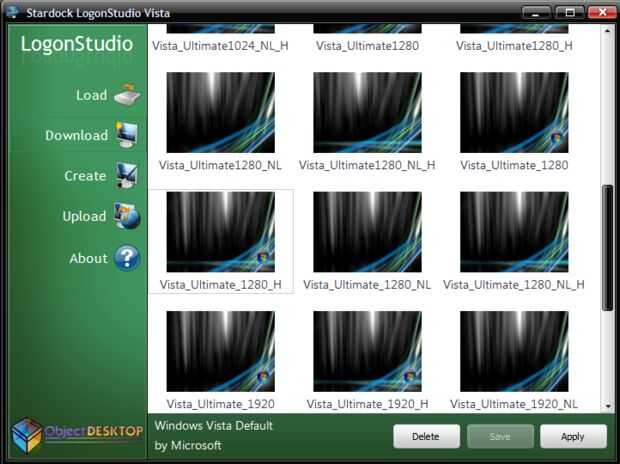Screen dimensions: 620x464
Task: Click the Windows Vista Default title text
Action: point(214,426)
